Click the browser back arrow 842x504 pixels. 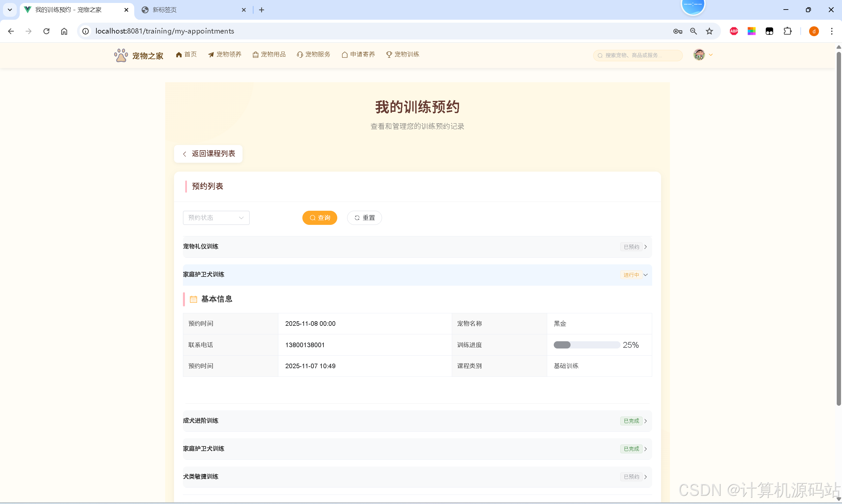(x=11, y=31)
